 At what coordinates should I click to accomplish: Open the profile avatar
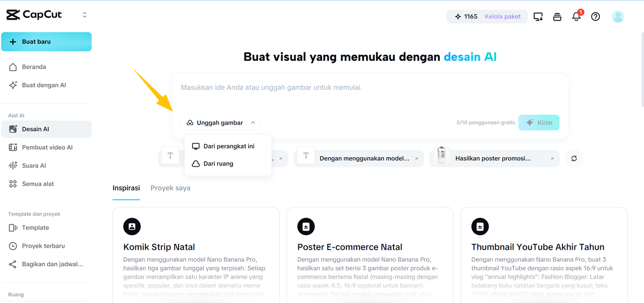coord(618,16)
